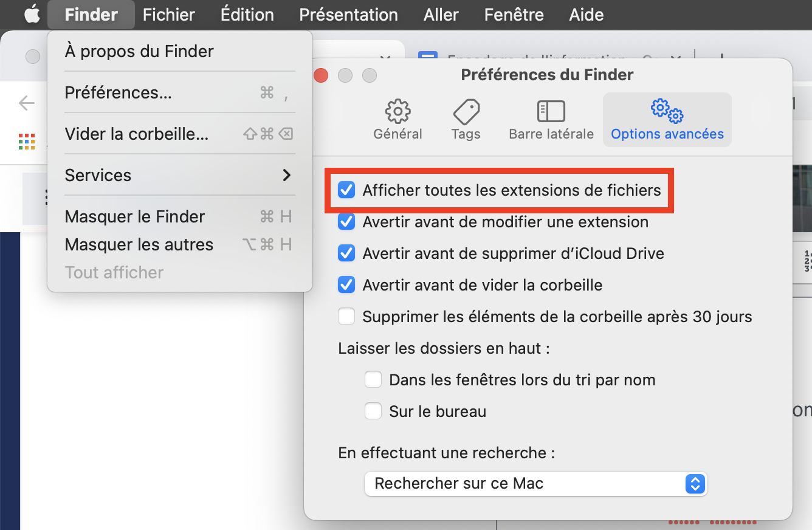The width and height of the screenshot is (812, 530).
Task: Expand the Services submenu
Action: click(x=179, y=176)
